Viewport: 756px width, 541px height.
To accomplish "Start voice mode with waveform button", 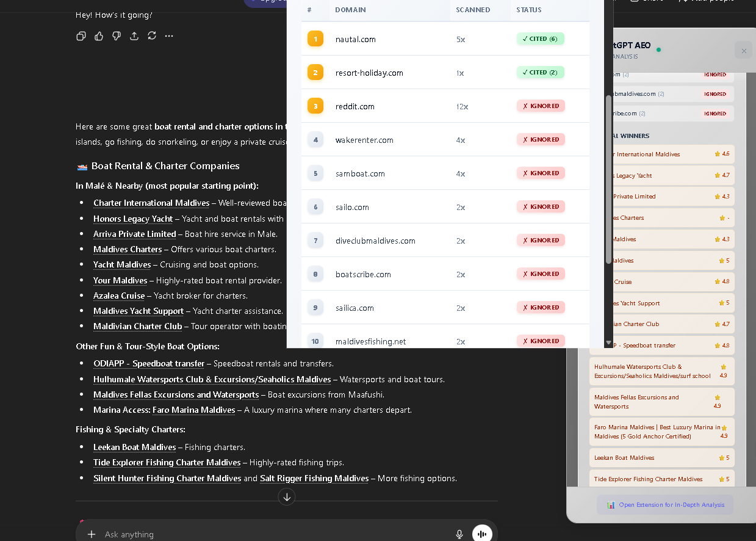I will [x=482, y=534].
